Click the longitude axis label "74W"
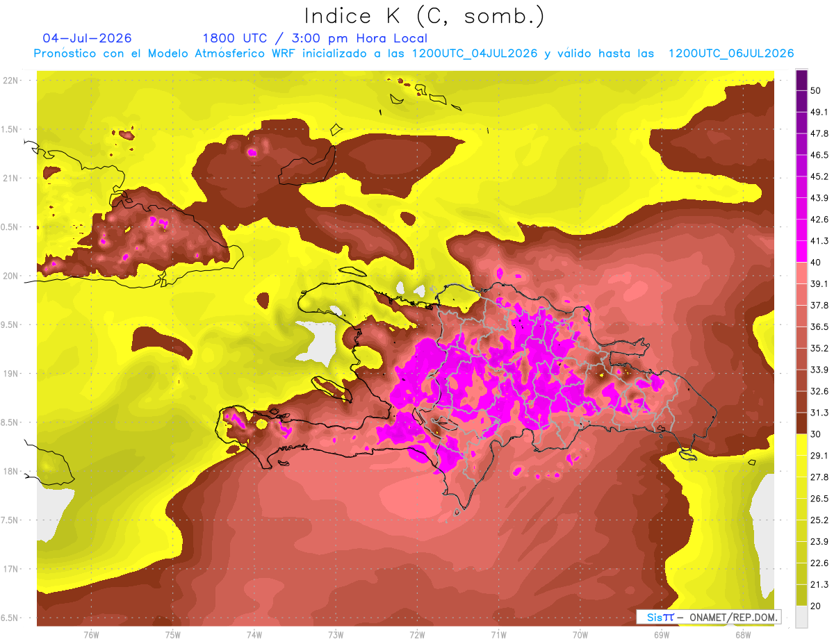 254,634
